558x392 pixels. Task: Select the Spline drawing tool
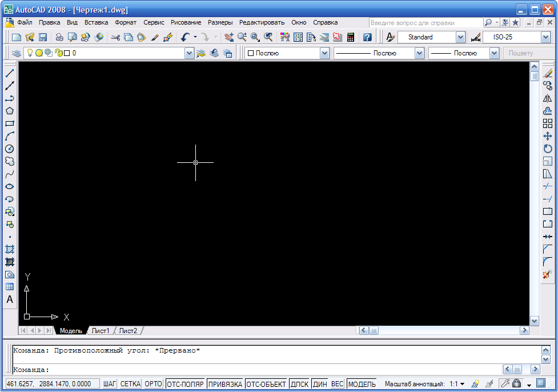tap(10, 174)
